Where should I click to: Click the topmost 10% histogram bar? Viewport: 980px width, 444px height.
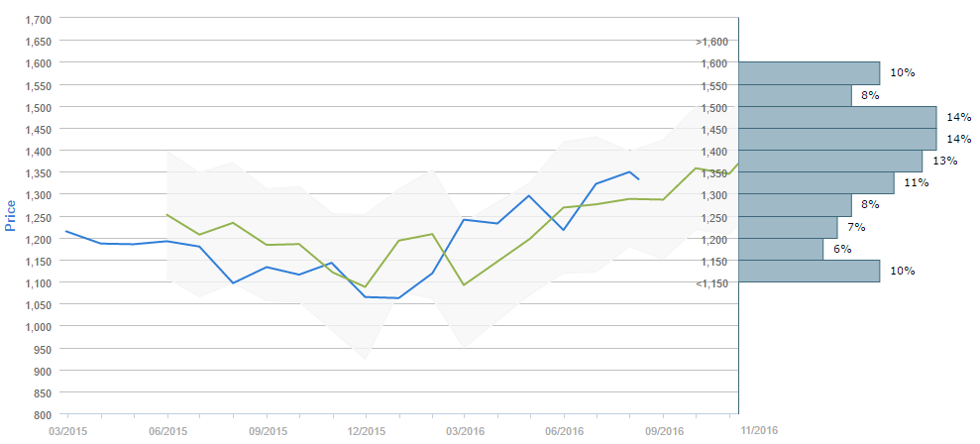[809, 73]
